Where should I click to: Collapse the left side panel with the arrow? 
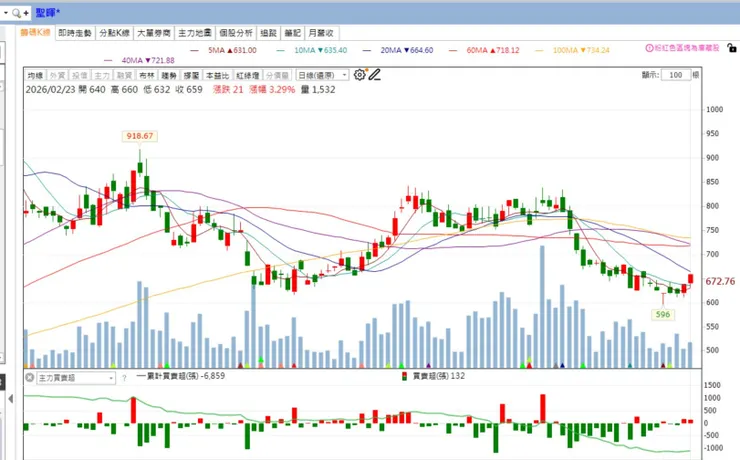pyautogui.click(x=10, y=399)
